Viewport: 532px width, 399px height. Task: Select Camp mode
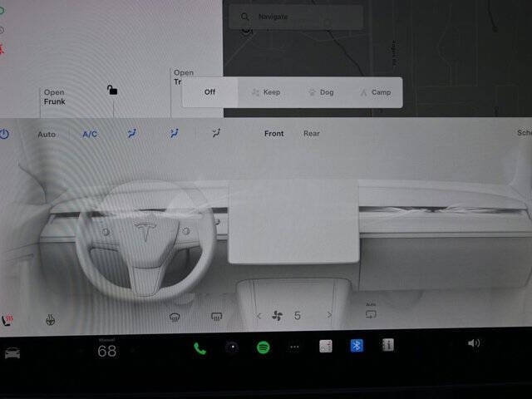click(x=376, y=92)
